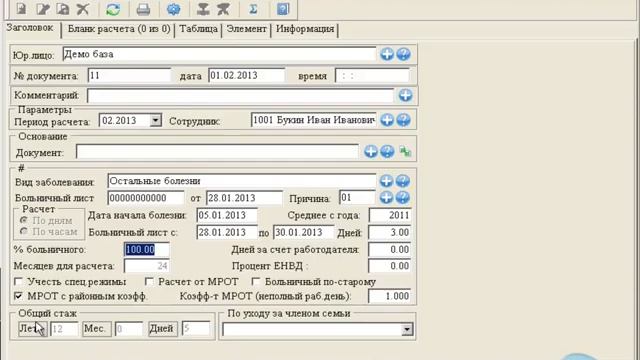Expand По уходу за членом семьи dropdown

[407, 329]
